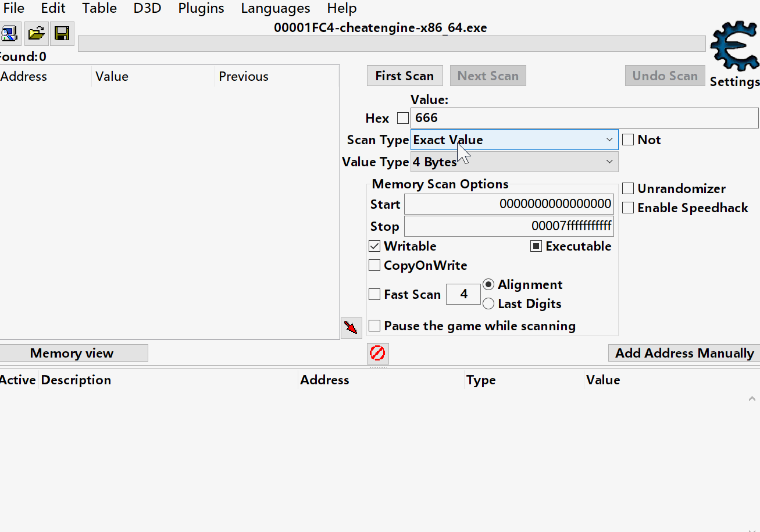Turn on Enable Speedhack

[x=628, y=208]
